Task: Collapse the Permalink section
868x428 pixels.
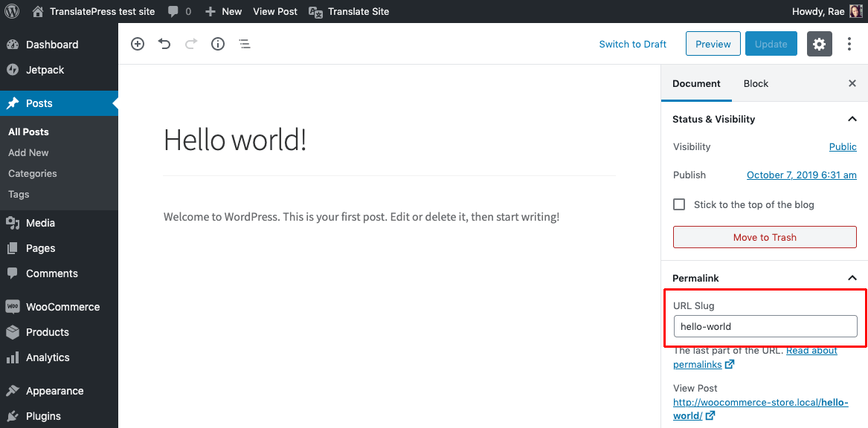Action: pyautogui.click(x=852, y=277)
